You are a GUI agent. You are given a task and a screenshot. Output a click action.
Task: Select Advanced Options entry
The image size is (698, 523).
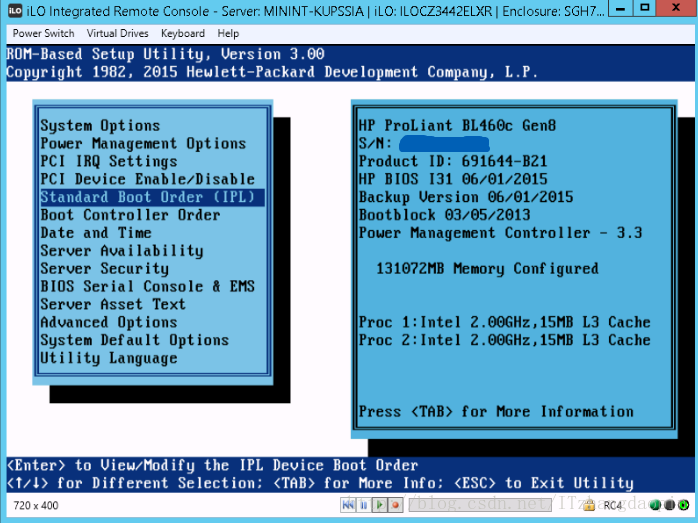coord(109,322)
